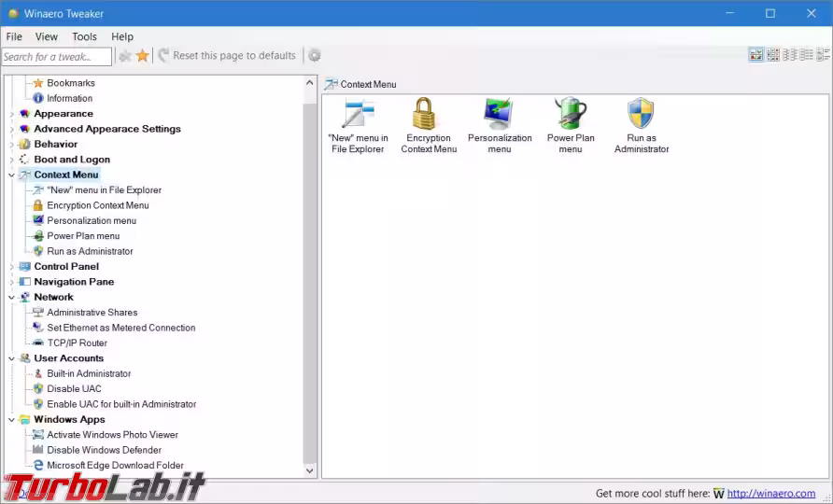Select the Control Panel category label

66,267
